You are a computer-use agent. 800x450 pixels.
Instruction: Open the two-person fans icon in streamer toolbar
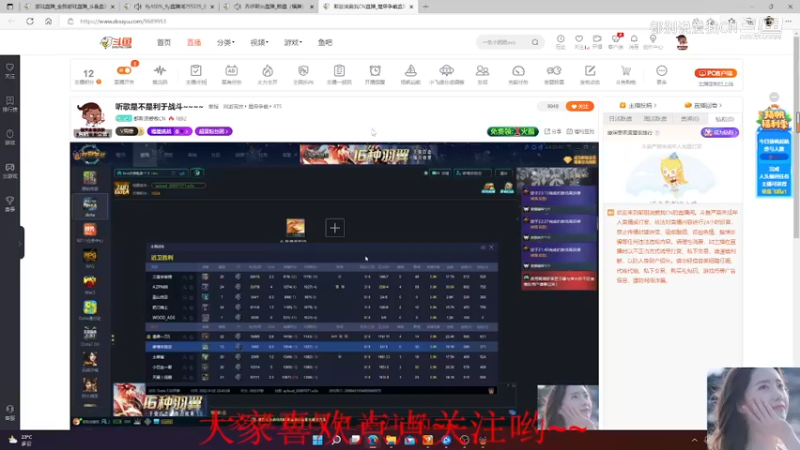[482, 70]
